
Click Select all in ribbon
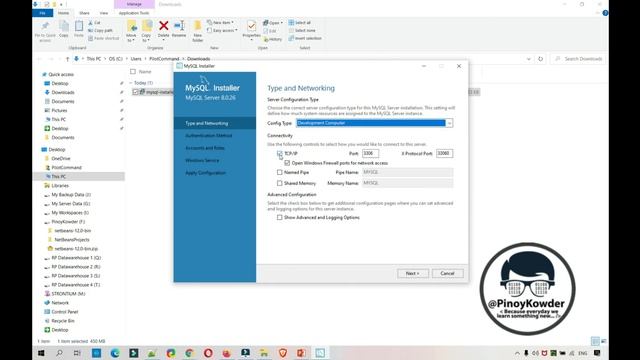point(300,23)
